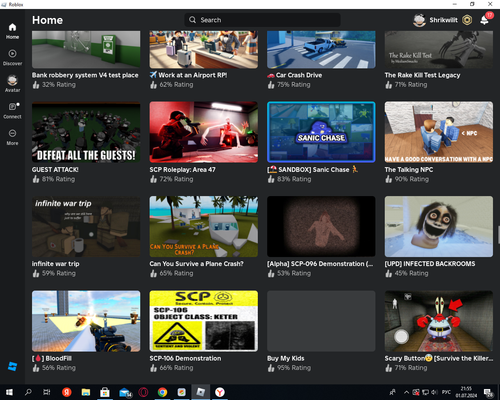The image size is (500, 400).
Task: Click the blue Roblox Studio icon in sidebar
Action: point(12,366)
